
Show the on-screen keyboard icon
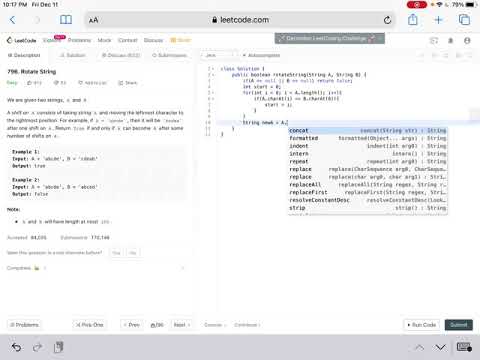pos(464,347)
